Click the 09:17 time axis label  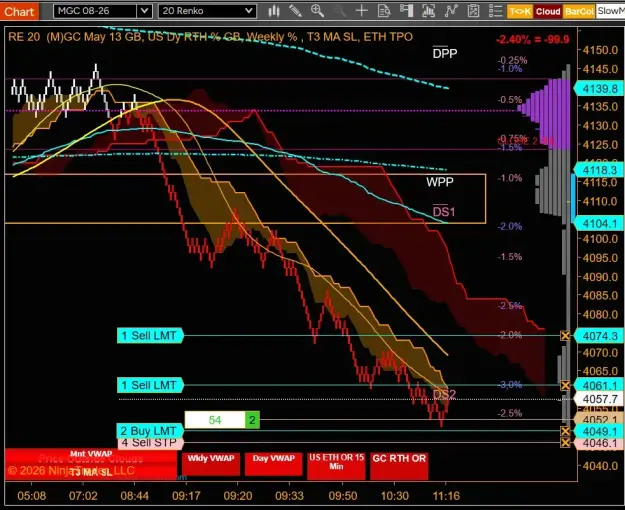click(x=186, y=496)
